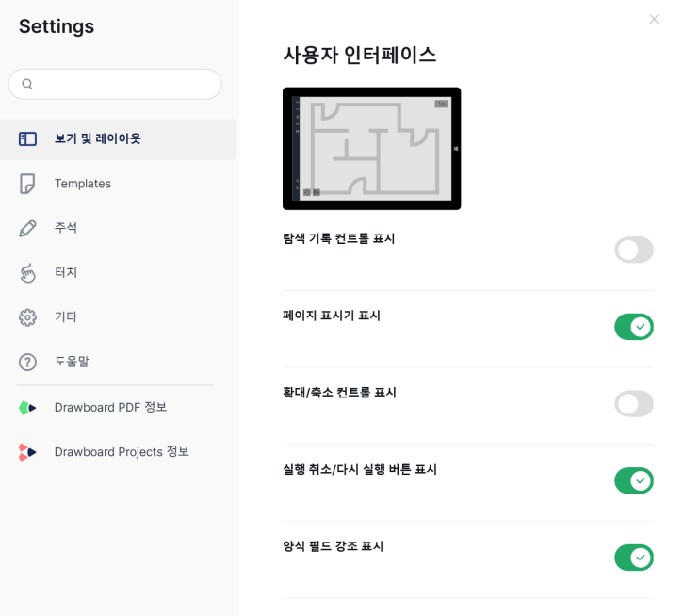Turn on 확대/축소 컨트롤 표시 switch

[x=633, y=404]
